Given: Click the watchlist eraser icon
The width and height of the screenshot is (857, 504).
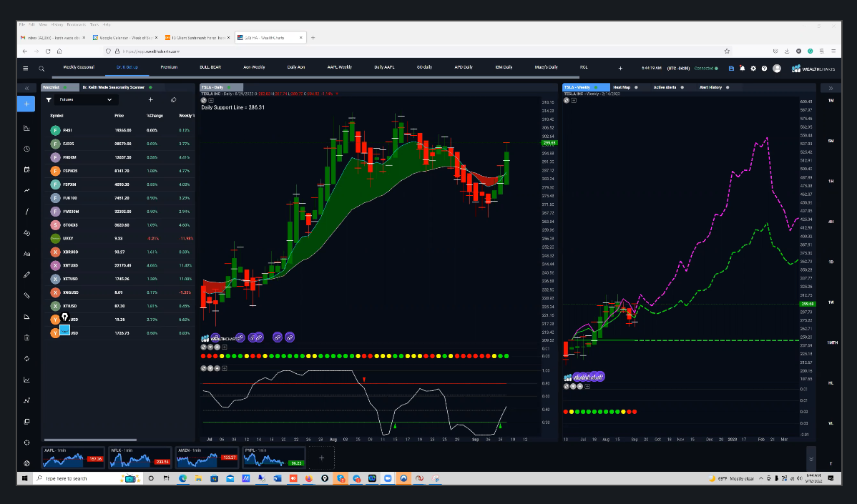Looking at the screenshot, I should pyautogui.click(x=173, y=100).
